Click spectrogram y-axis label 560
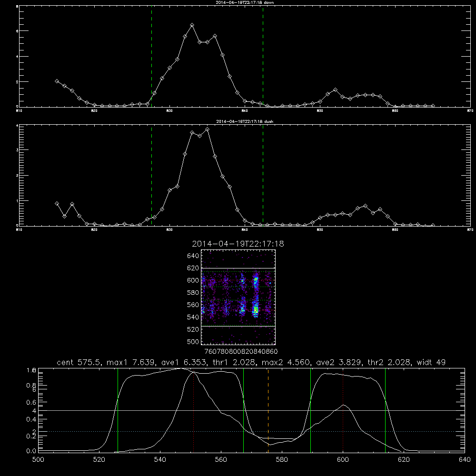 tap(193, 305)
